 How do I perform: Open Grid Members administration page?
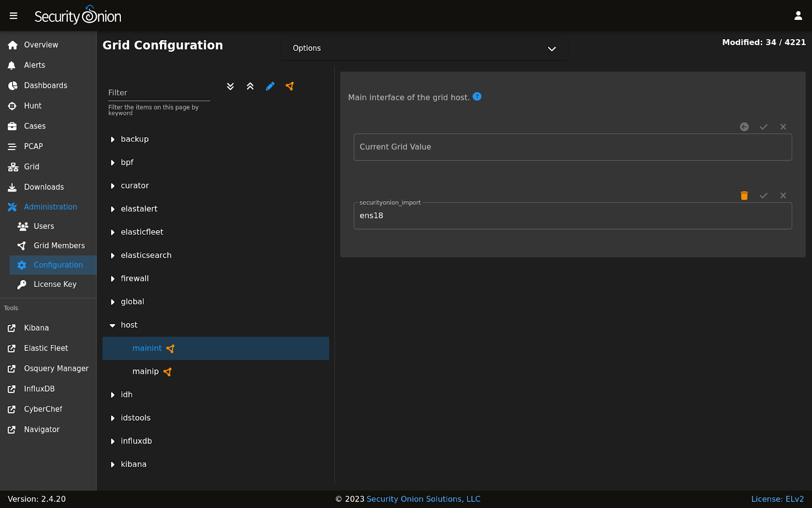pos(53,245)
